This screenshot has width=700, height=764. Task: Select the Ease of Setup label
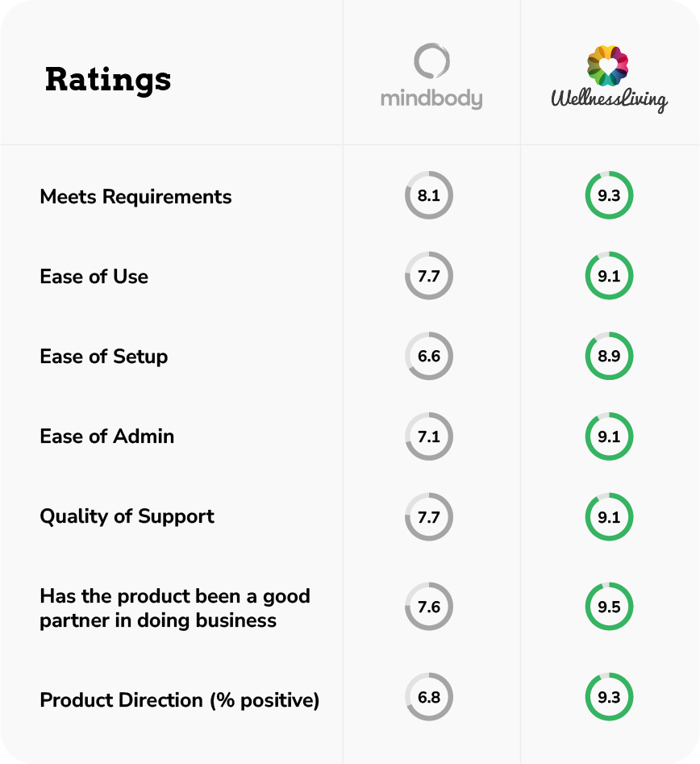pyautogui.click(x=103, y=357)
